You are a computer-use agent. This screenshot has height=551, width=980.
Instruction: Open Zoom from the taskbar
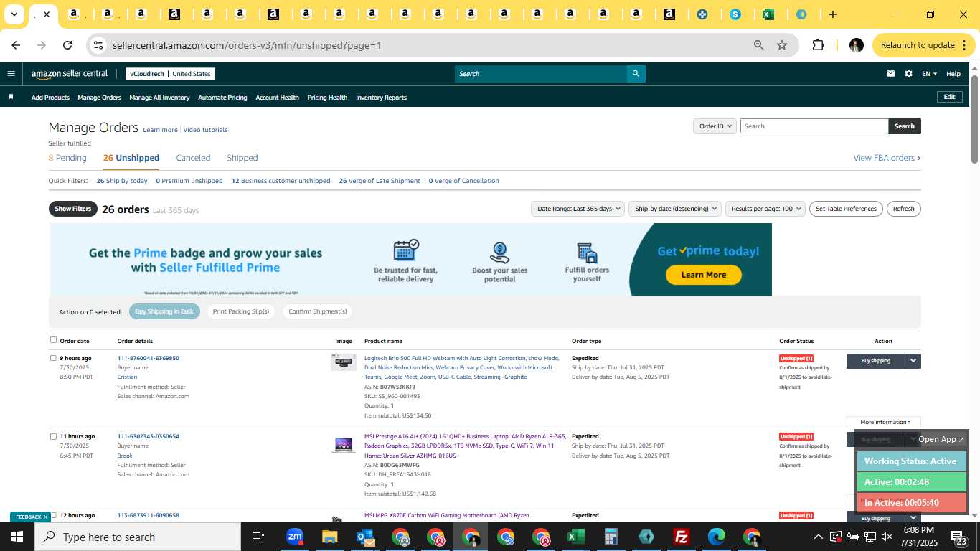click(294, 537)
